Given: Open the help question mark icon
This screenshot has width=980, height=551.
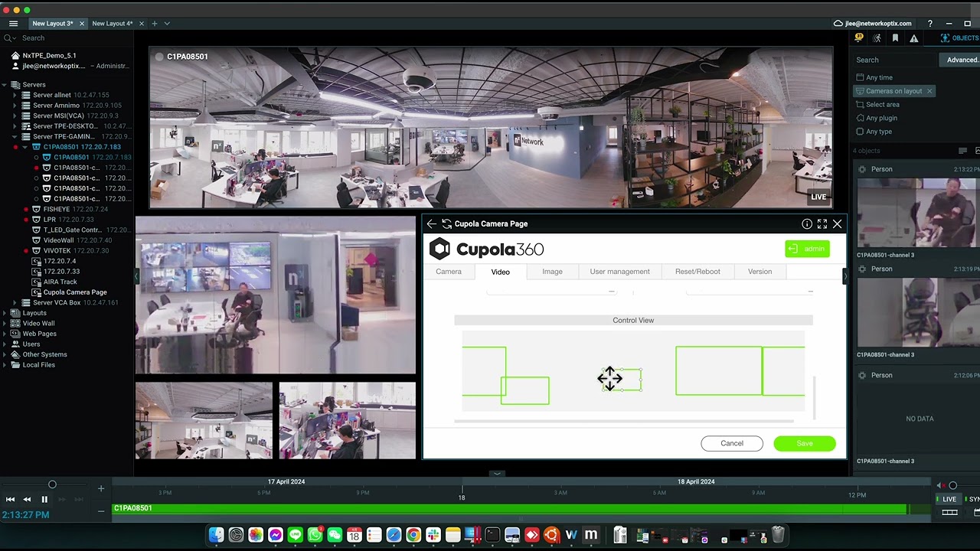Looking at the screenshot, I should tap(929, 24).
